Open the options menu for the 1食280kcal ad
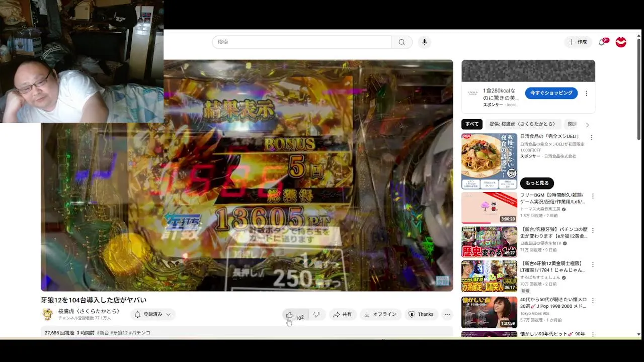The width and height of the screenshot is (644, 362). coord(586,94)
